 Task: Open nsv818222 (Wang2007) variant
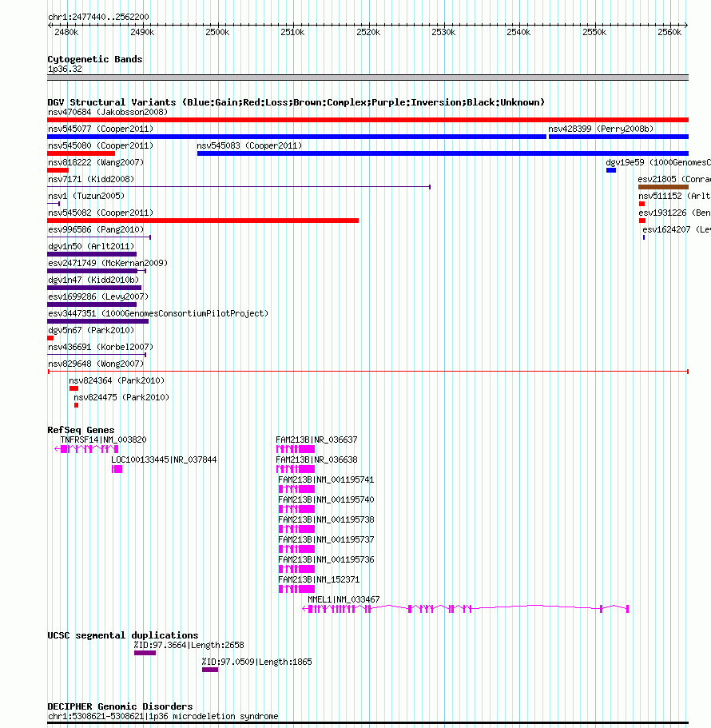pos(96,162)
